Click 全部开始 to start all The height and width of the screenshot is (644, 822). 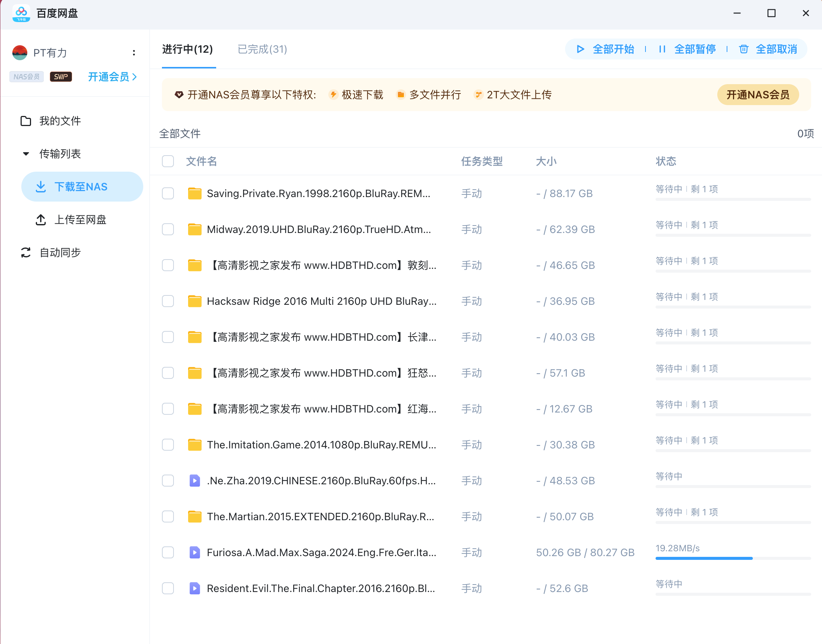pos(605,49)
